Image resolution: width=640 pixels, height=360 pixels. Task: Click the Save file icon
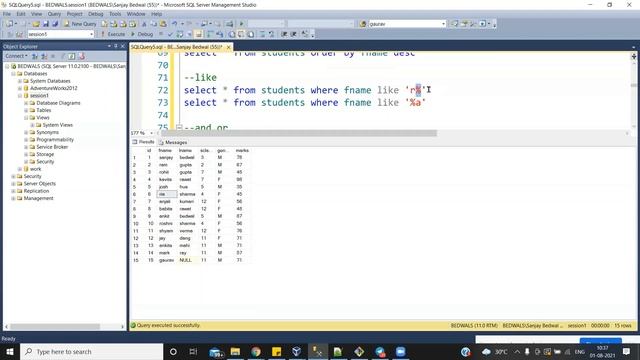point(46,24)
